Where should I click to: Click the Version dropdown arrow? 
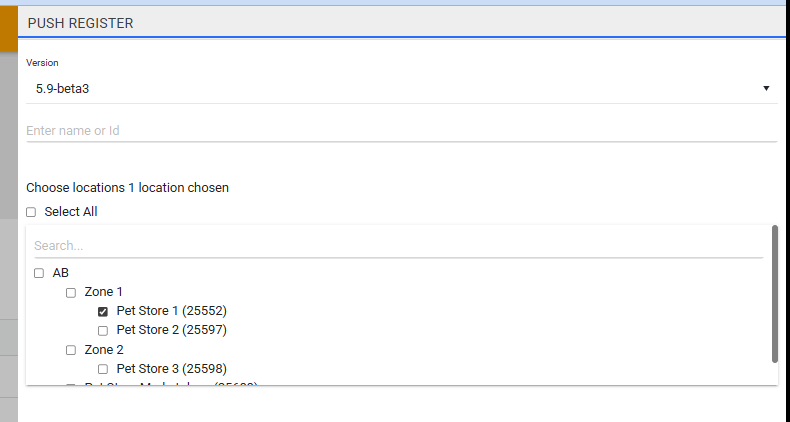(x=766, y=88)
